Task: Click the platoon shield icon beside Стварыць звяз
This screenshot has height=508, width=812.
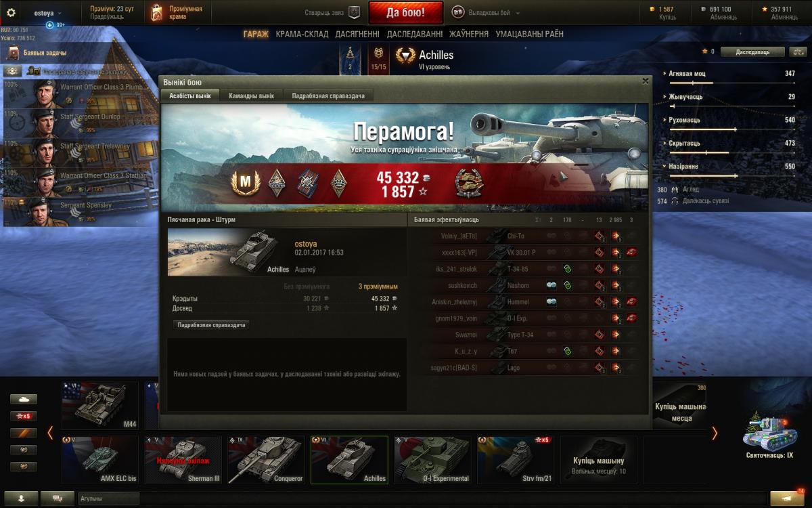Action: (x=354, y=12)
